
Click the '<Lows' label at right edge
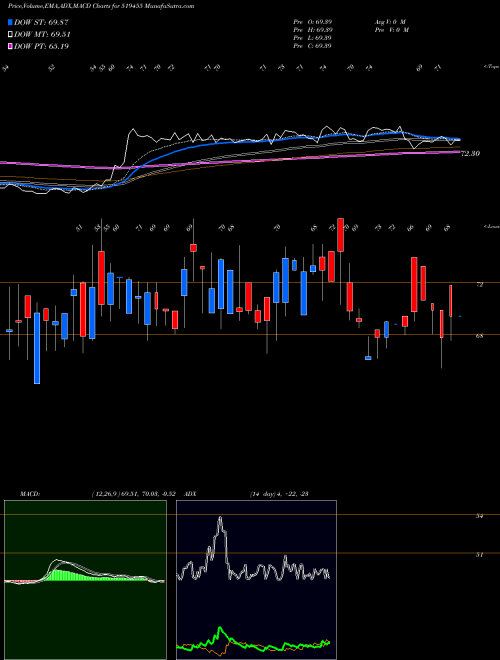[491, 227]
